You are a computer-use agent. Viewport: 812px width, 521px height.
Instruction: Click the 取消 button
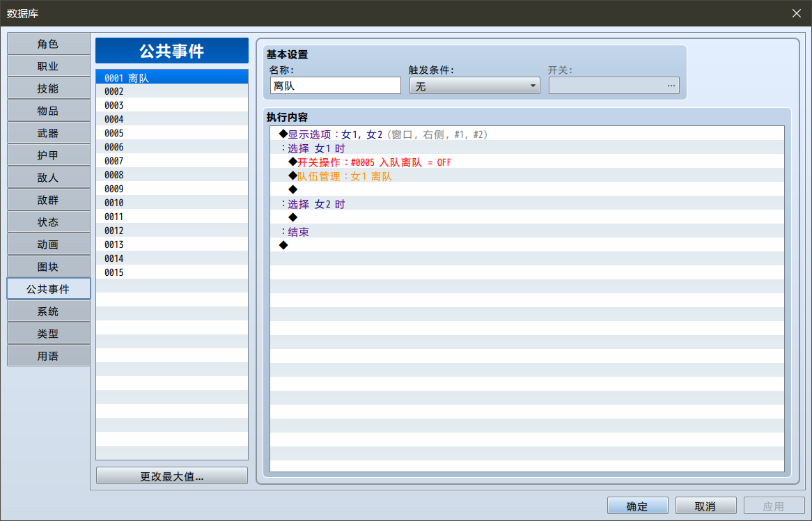[x=706, y=506]
